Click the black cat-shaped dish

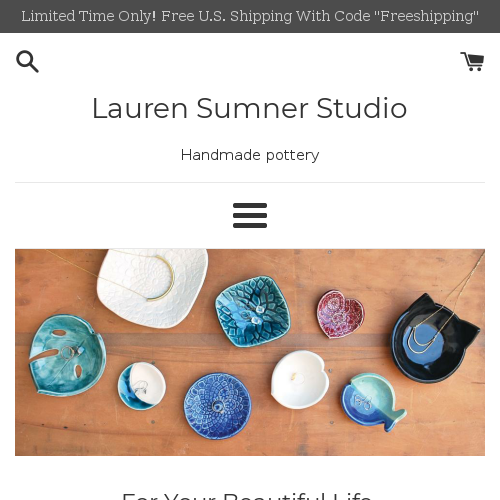[435, 339]
